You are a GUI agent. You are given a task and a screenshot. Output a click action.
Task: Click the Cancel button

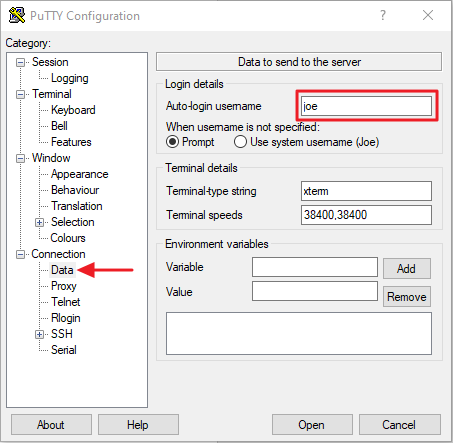click(x=400, y=425)
